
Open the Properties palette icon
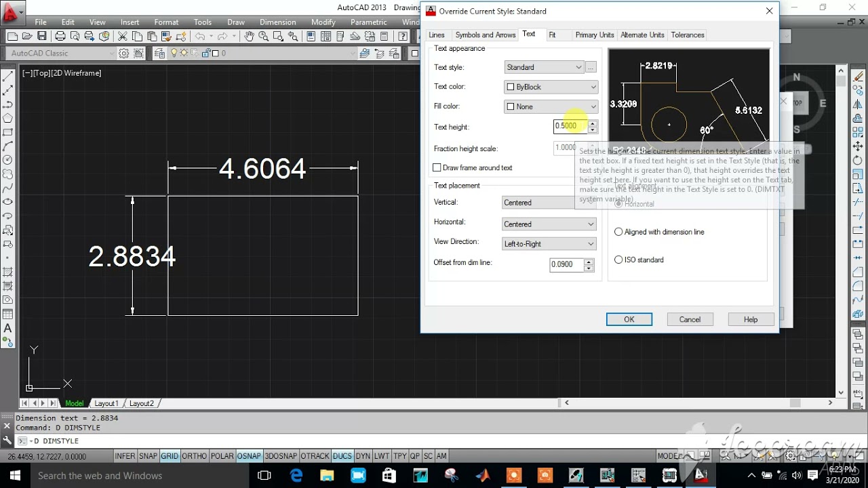311,36
